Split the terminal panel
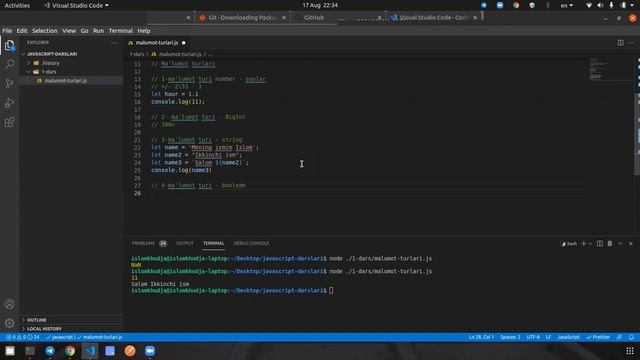The image size is (640, 360). pyautogui.click(x=600, y=243)
